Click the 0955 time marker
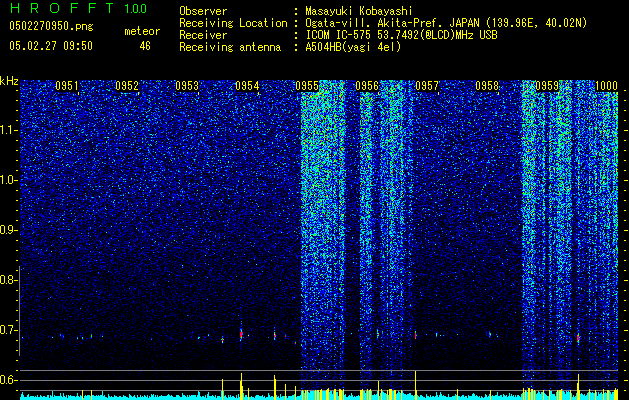The width and height of the screenshot is (629, 400). pos(307,86)
